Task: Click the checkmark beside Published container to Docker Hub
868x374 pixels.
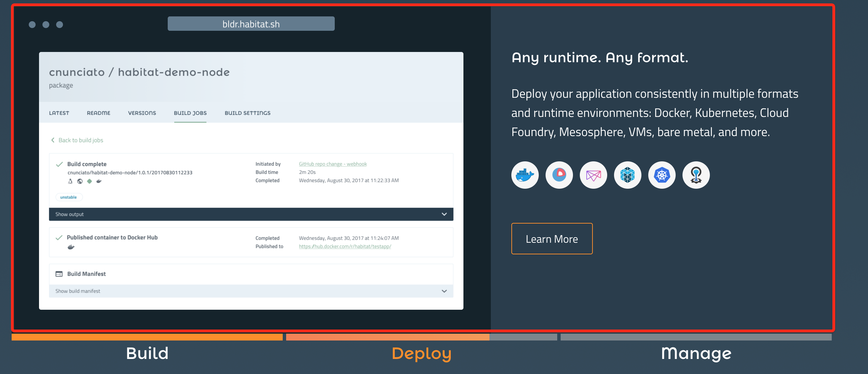Action: [x=59, y=238]
